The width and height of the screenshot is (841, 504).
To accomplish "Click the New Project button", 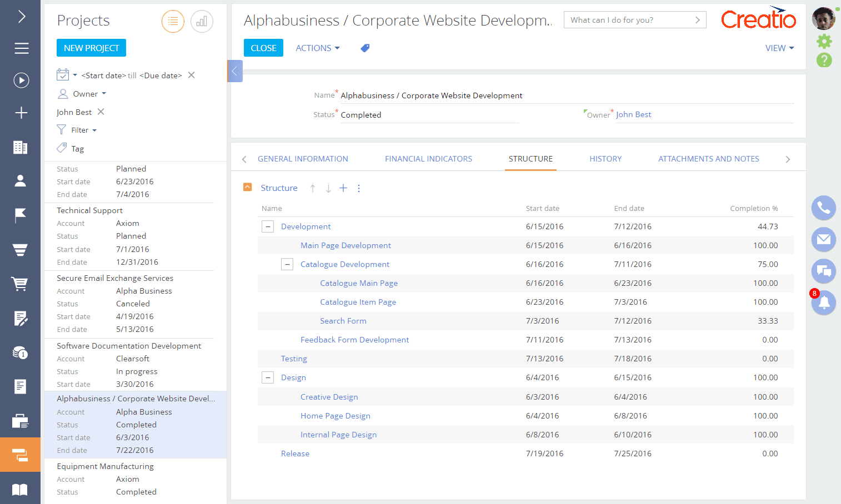I will click(x=91, y=48).
